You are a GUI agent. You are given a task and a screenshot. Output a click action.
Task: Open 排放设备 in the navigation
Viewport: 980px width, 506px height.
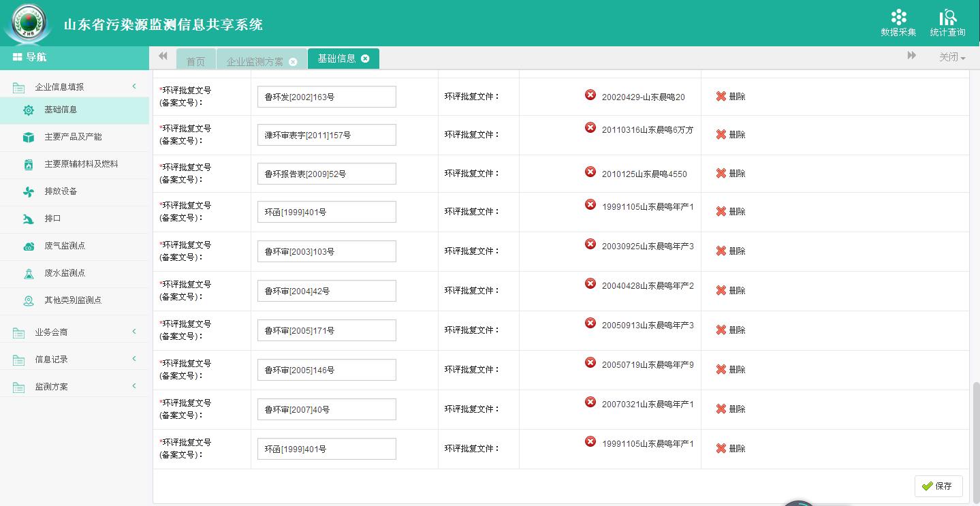(61, 191)
